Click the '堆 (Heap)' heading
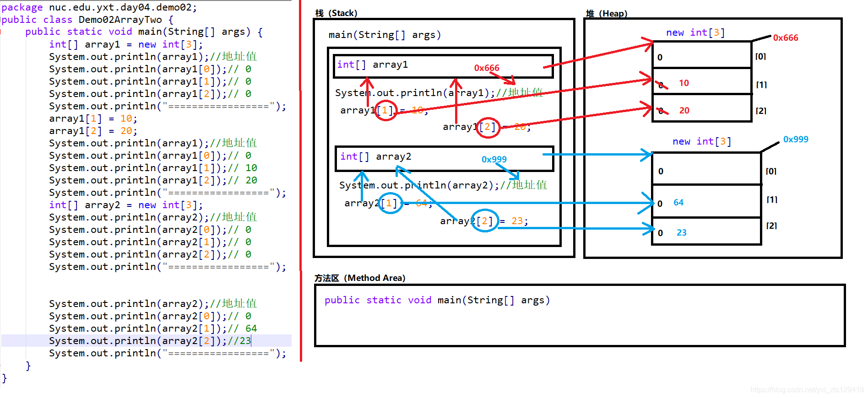The image size is (868, 398). [607, 13]
